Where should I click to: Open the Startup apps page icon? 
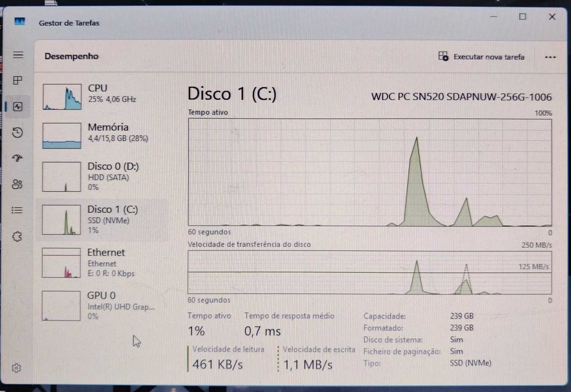point(17,158)
